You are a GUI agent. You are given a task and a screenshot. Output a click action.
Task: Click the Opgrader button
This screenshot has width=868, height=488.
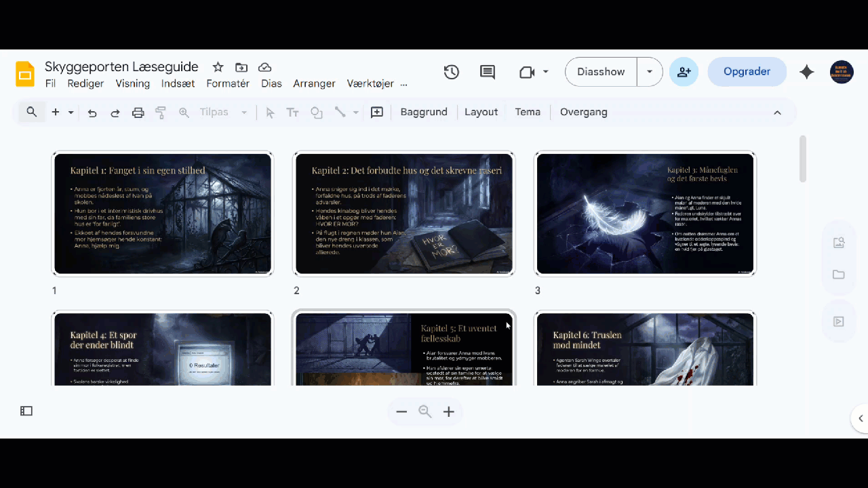pos(747,72)
